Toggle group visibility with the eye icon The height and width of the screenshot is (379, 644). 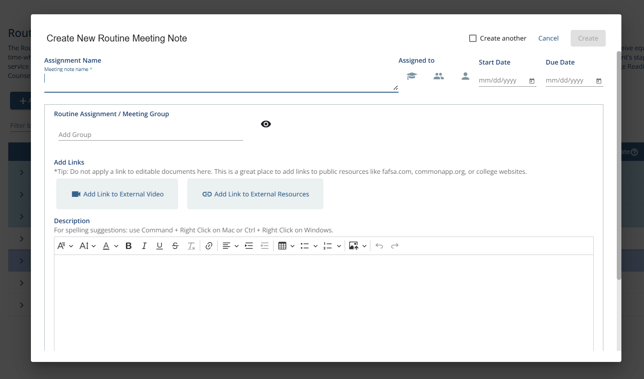click(x=266, y=124)
